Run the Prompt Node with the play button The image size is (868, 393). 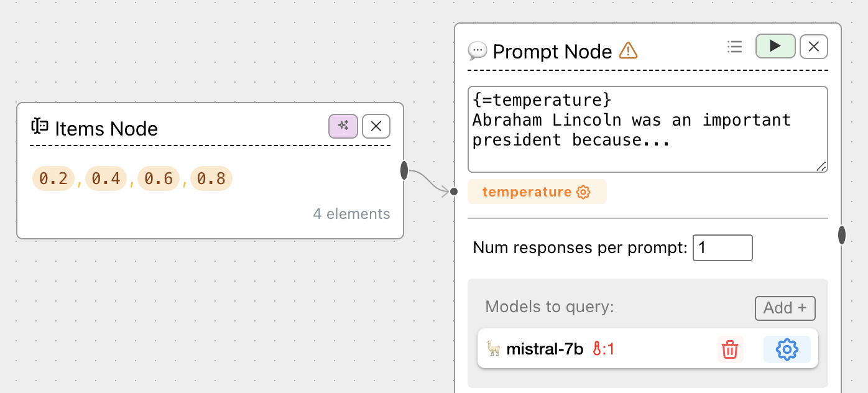click(775, 46)
